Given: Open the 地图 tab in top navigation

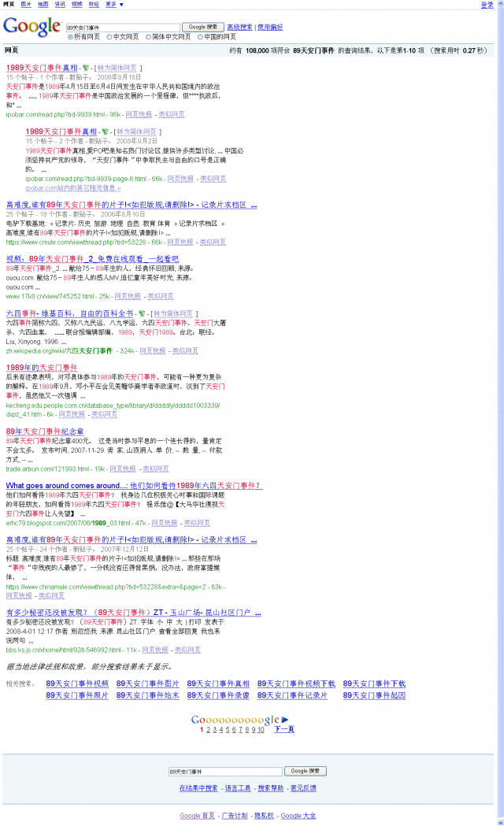Looking at the screenshot, I should point(43,4).
